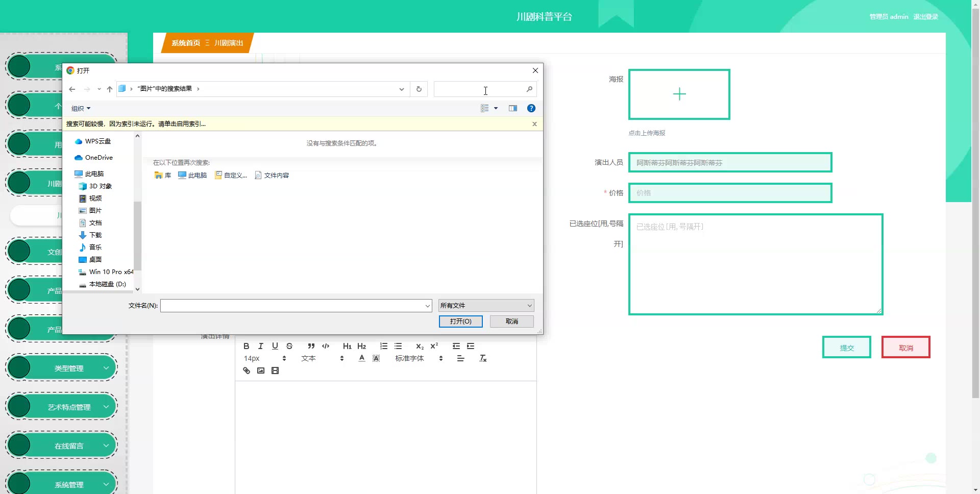980x494 pixels.
Task: Pick the font color icon
Action: click(361, 358)
